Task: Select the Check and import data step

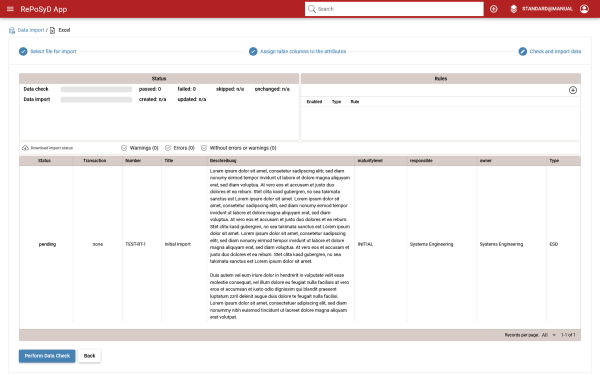Action: coord(549,51)
